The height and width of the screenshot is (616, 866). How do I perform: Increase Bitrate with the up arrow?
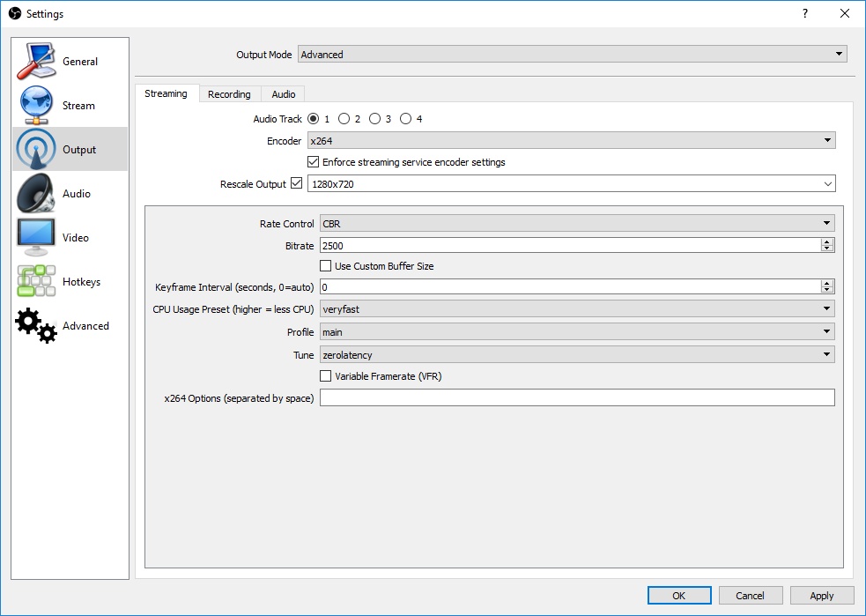(826, 242)
